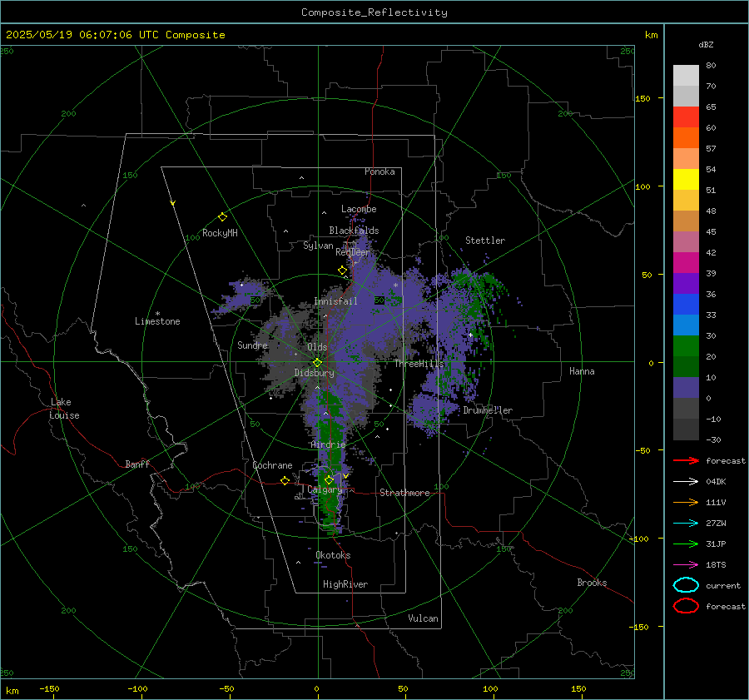Click the current legend text

tap(723, 585)
